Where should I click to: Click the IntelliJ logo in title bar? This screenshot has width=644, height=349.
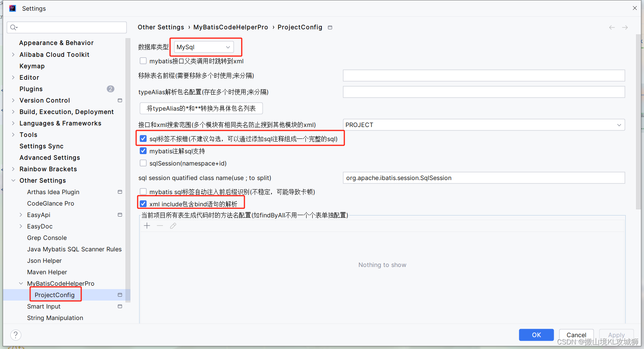tap(13, 8)
